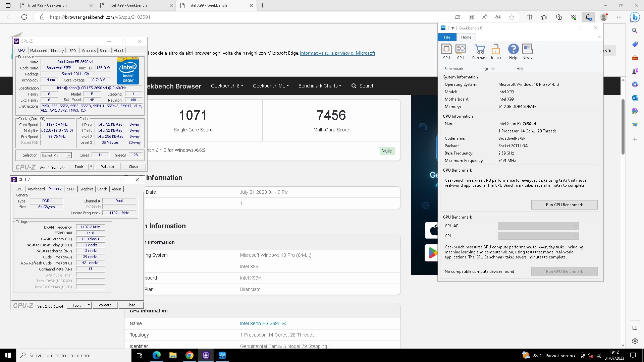Open Task View in the taskbar

click(x=140, y=355)
